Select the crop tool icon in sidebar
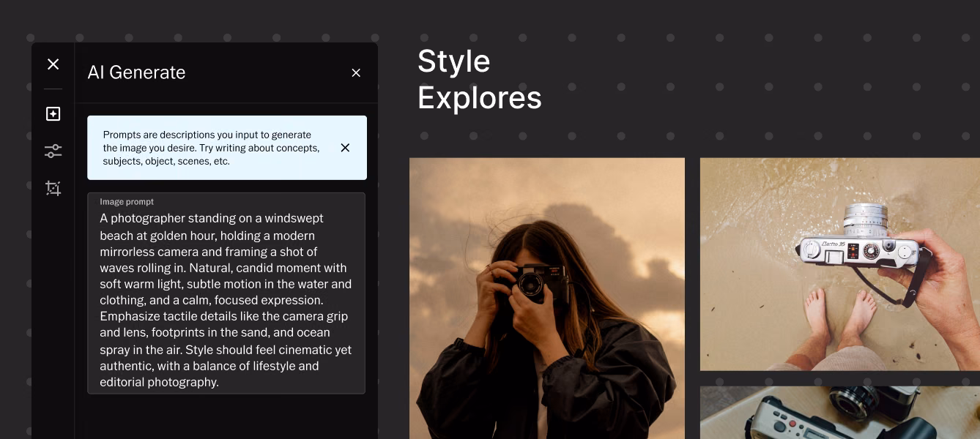Screen dimensions: 980x439 [x=53, y=188]
